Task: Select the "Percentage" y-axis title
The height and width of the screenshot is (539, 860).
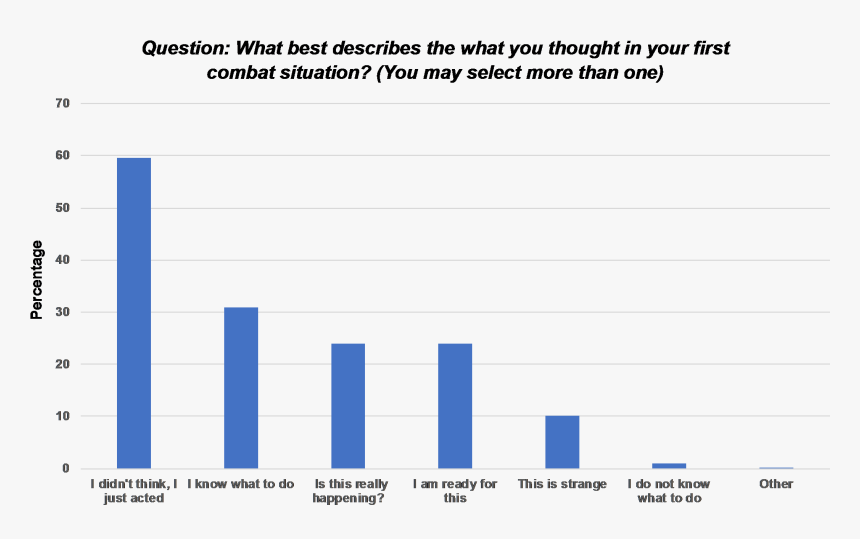Action: (37, 280)
